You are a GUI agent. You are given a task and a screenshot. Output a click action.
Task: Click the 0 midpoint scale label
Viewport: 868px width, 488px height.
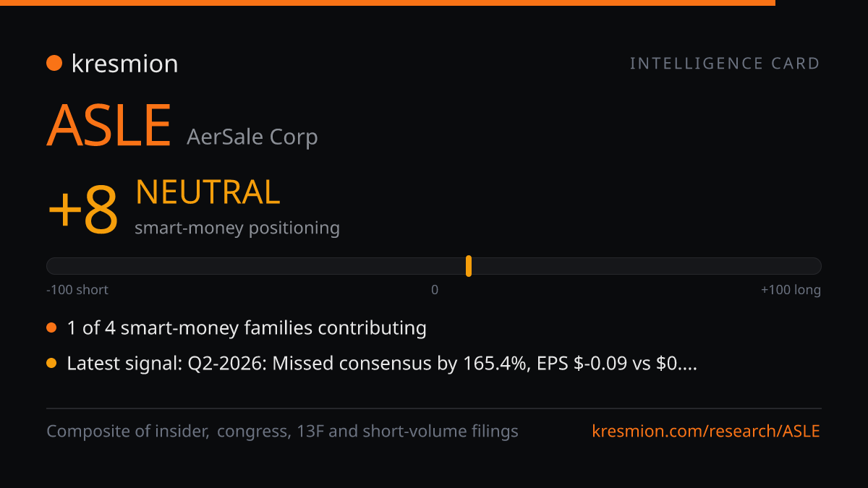tap(435, 290)
